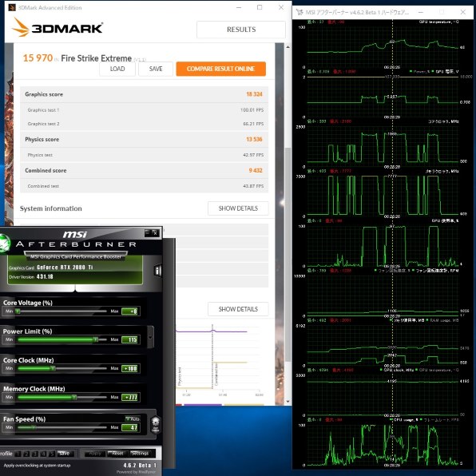Viewport: 476px width, 476px height.
Task: Click the SAVE button in 3DMark
Action: tap(156, 69)
